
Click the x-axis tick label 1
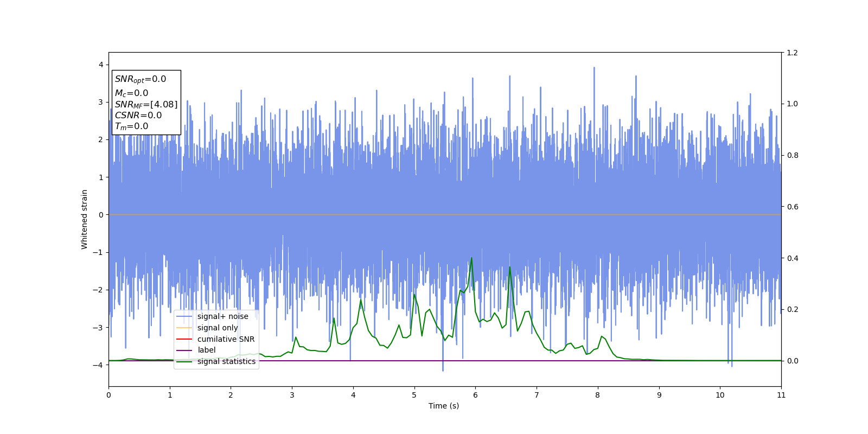pyautogui.click(x=170, y=395)
